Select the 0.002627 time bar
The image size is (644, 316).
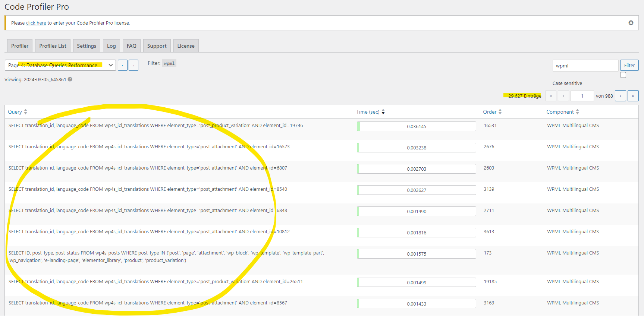tap(417, 190)
